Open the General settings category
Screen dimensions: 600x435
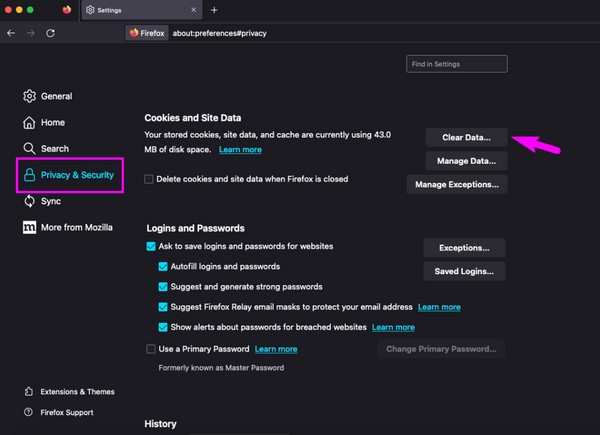(x=48, y=96)
